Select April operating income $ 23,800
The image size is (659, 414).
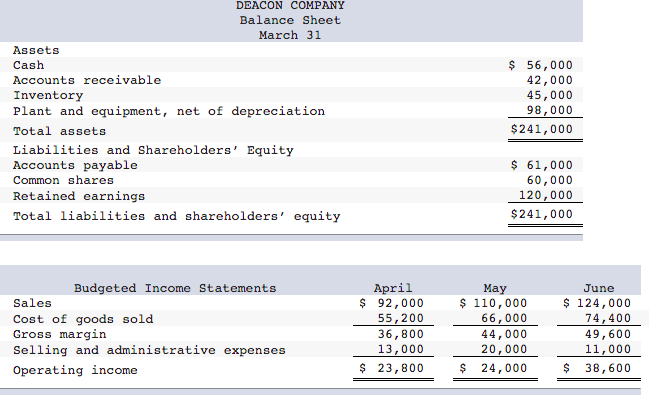point(392,368)
